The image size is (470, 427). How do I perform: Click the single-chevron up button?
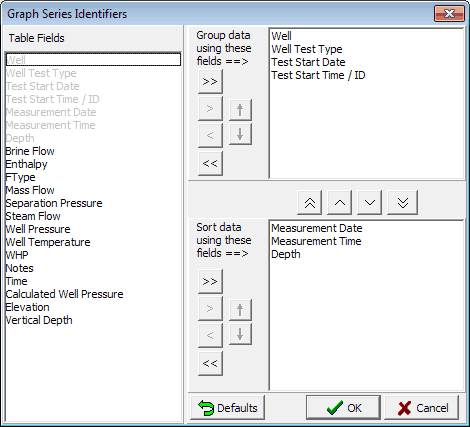click(x=340, y=202)
